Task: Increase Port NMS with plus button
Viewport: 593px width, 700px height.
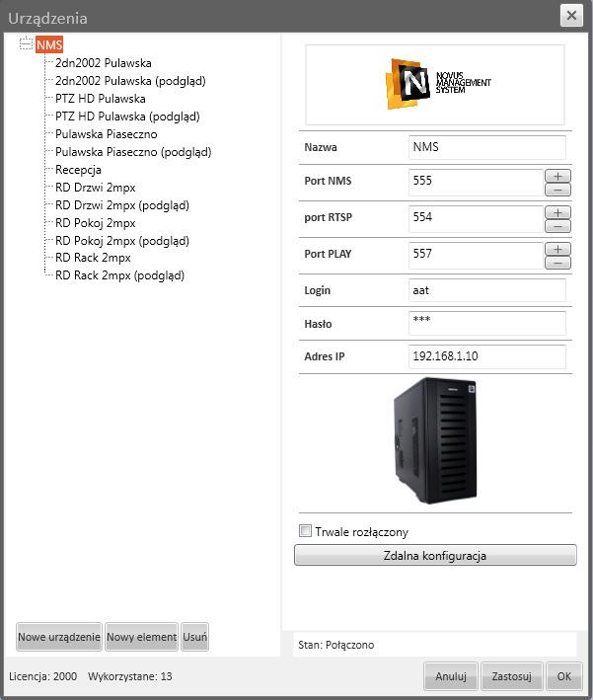Action: tap(557, 176)
